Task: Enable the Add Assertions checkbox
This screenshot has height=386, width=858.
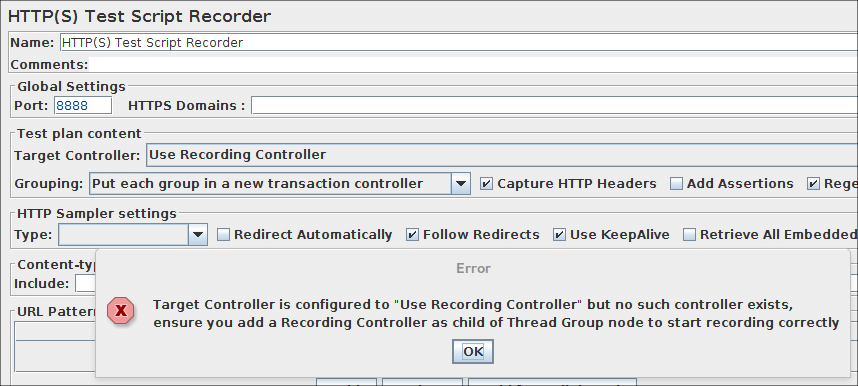Action: tap(676, 184)
